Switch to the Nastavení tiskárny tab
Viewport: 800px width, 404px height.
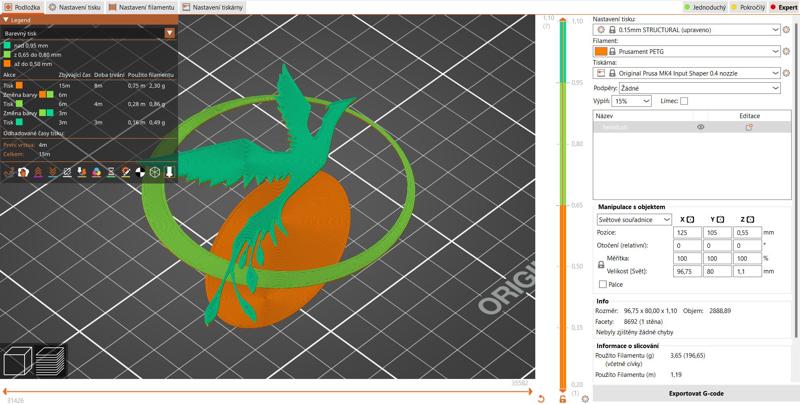[212, 8]
